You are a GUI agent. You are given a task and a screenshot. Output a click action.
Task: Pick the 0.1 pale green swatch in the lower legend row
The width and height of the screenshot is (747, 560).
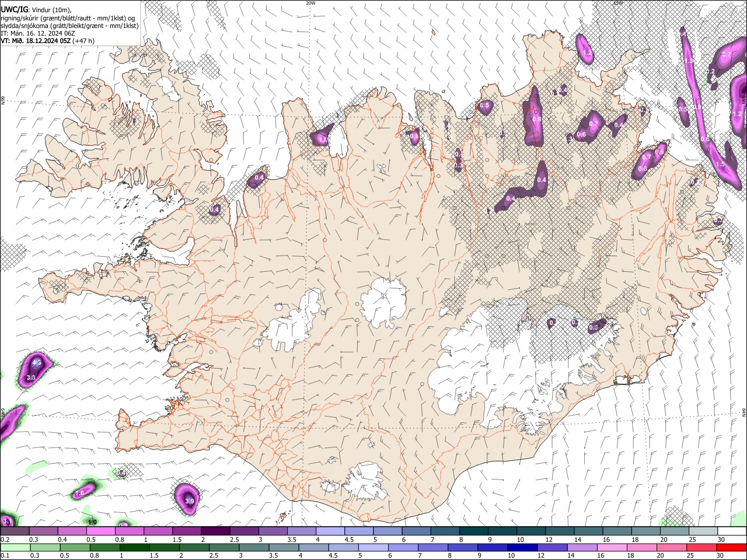tap(16, 547)
